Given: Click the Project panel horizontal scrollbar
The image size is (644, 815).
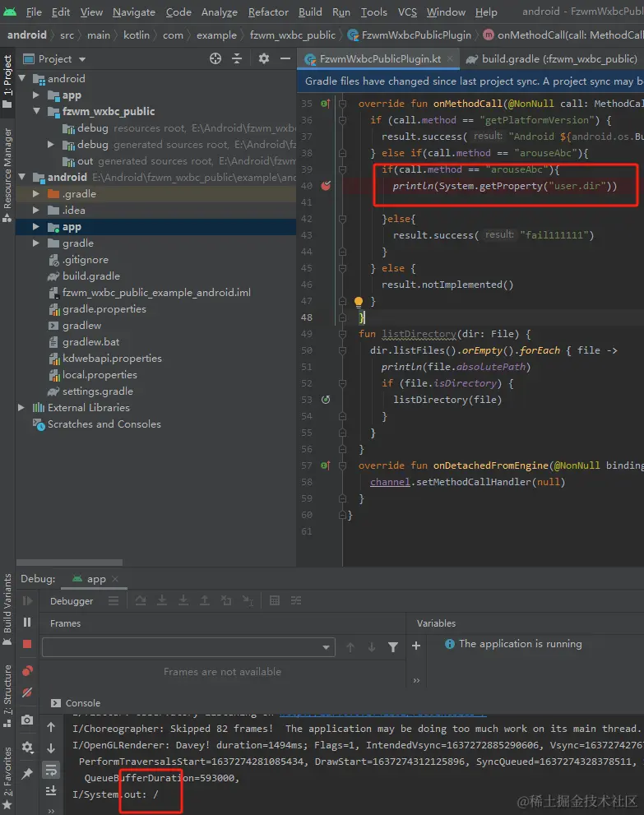Looking at the screenshot, I should coord(70,563).
